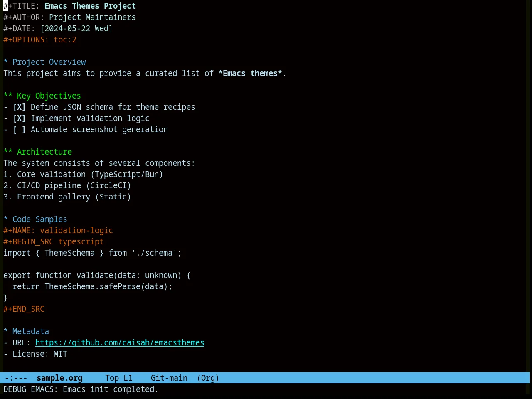The height and width of the screenshot is (399, 532).
Task: Click the Git-main indicator in mode line
Action: 169,378
